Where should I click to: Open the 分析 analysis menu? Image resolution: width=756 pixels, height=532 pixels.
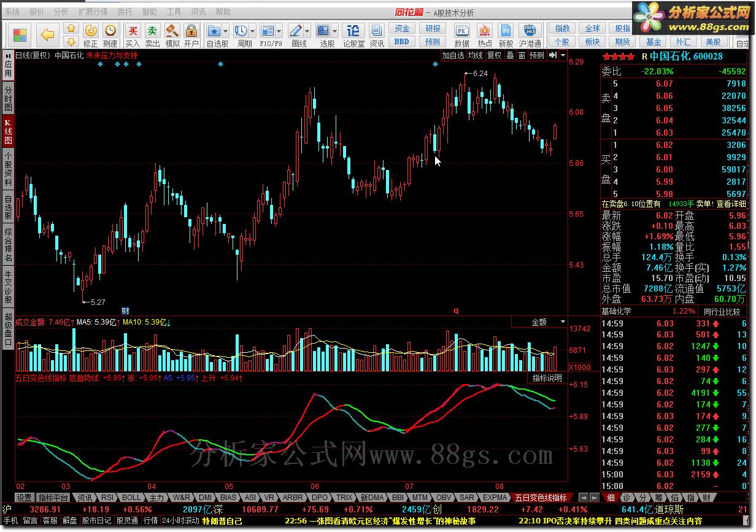(x=61, y=12)
